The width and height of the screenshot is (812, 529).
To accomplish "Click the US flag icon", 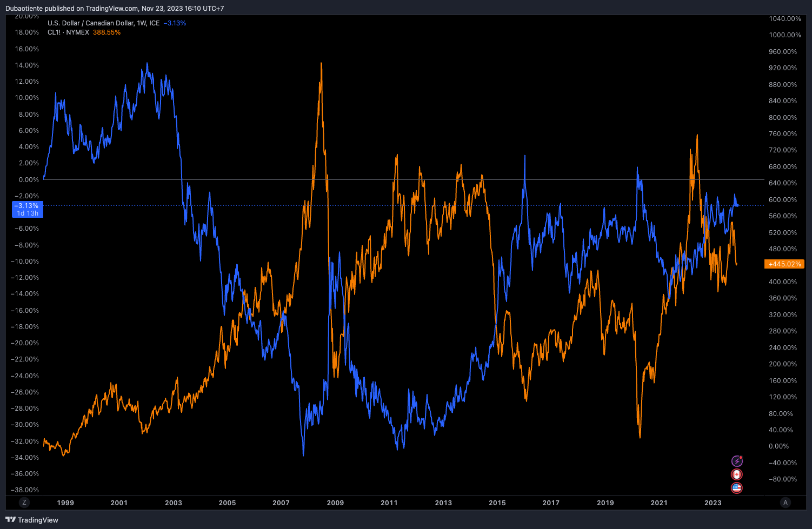I will pos(737,488).
